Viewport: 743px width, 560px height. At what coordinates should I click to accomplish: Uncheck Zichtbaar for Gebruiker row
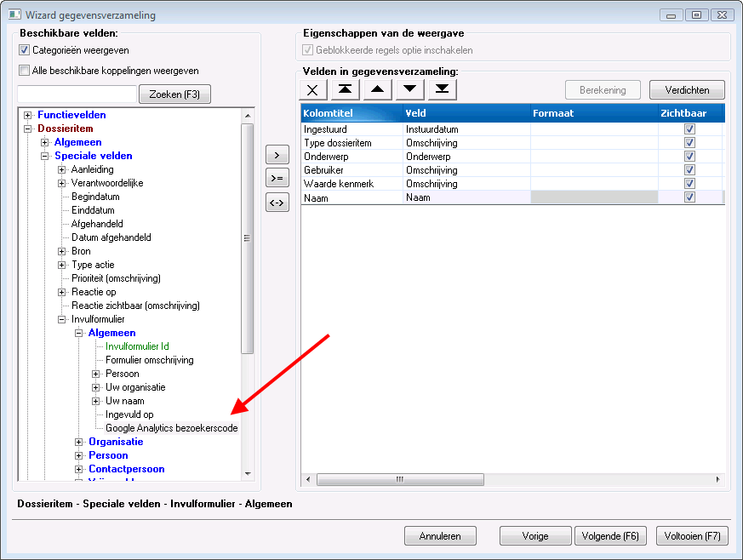(x=689, y=169)
